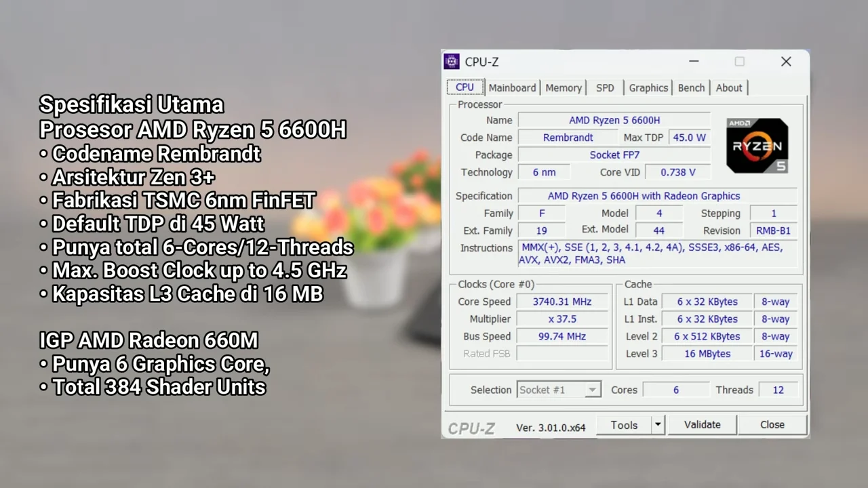The height and width of the screenshot is (488, 868).
Task: Click the Tools button
Action: [x=624, y=425]
